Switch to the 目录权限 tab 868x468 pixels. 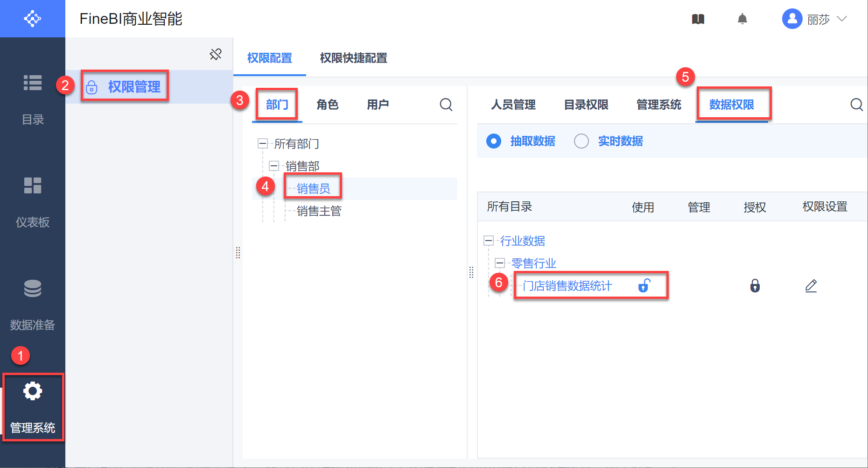(586, 105)
